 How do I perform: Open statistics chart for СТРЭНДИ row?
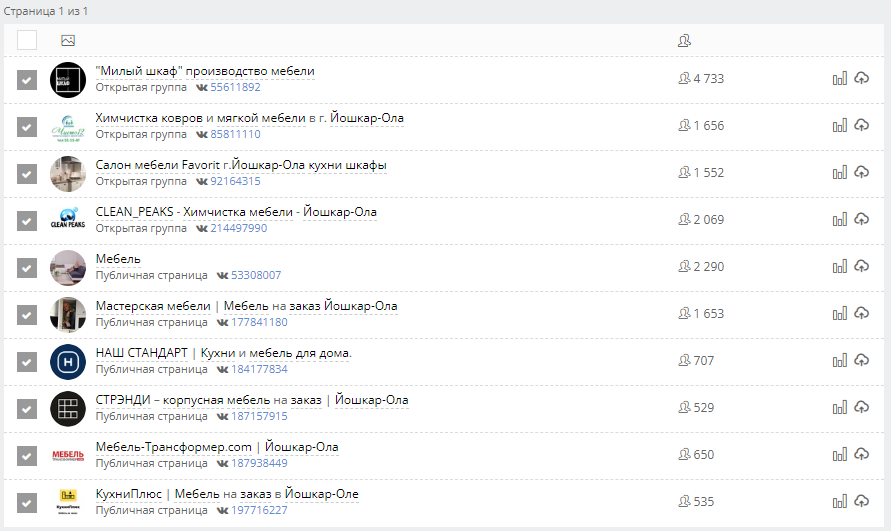pos(839,408)
